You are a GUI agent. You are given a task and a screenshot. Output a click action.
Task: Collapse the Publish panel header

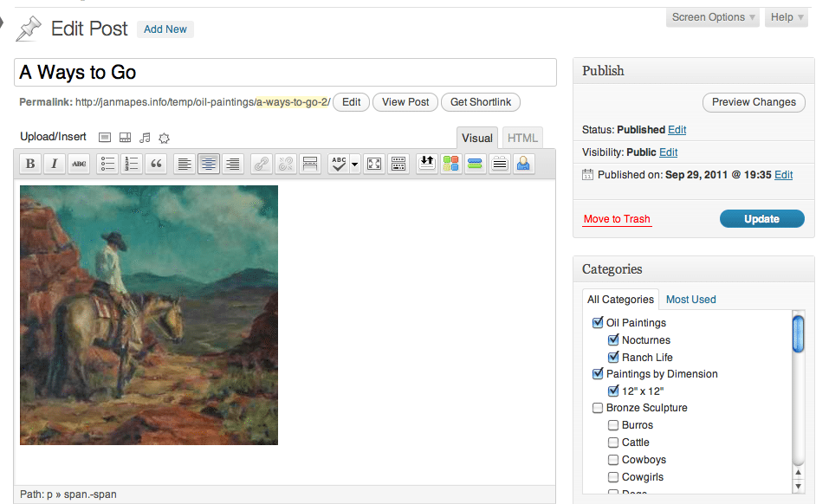pyautogui.click(x=694, y=71)
